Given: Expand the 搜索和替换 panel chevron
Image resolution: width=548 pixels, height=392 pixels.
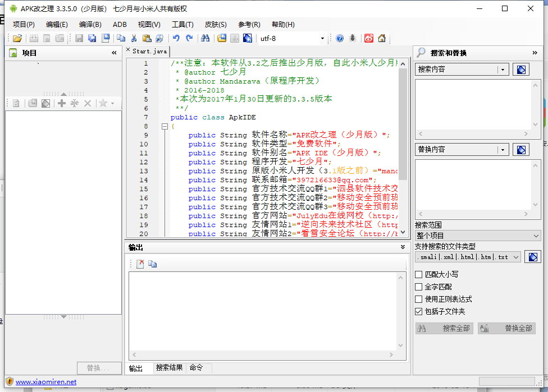Looking at the screenshot, I should pos(535,53).
